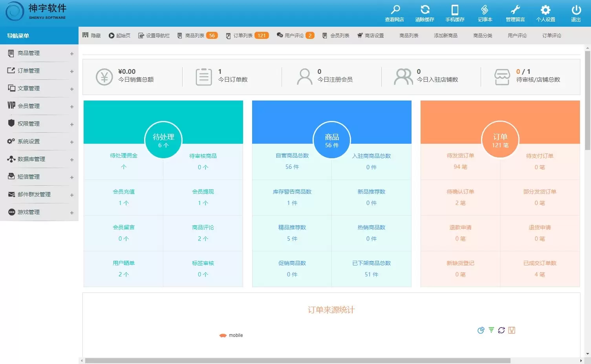The image size is (591, 364).
Task: Open the 订单列表 tab with 121 badge
Action: (x=247, y=35)
